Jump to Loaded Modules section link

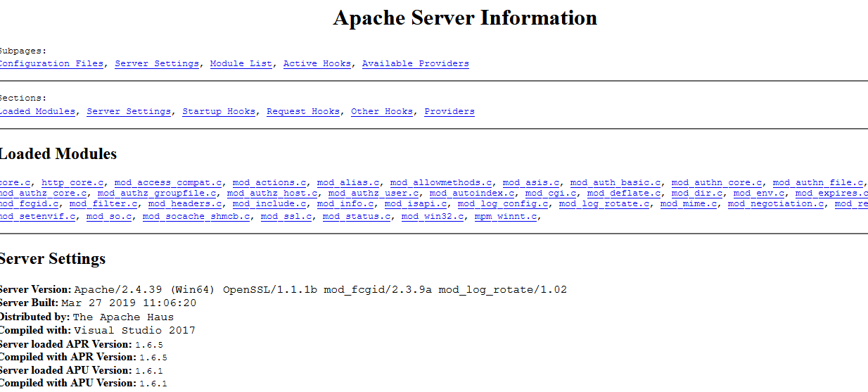[x=37, y=111]
